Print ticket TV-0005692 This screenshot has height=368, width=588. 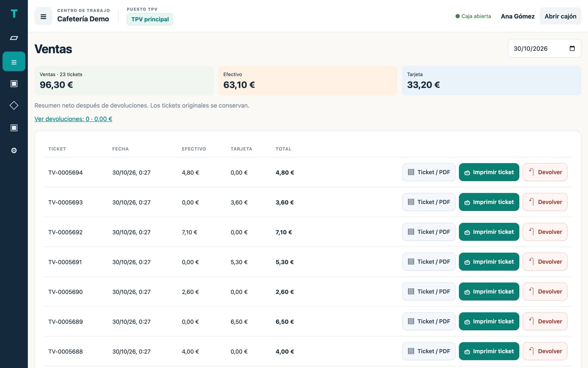pyautogui.click(x=489, y=232)
